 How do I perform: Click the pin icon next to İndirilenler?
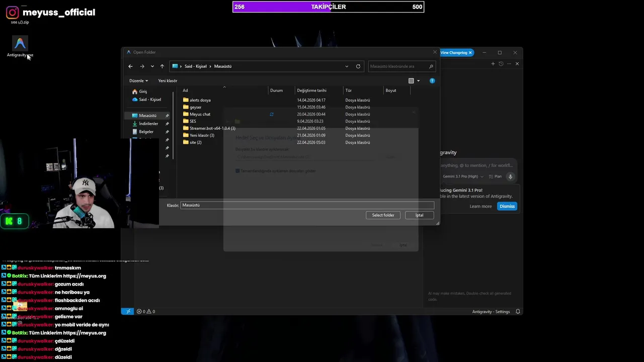click(x=167, y=124)
